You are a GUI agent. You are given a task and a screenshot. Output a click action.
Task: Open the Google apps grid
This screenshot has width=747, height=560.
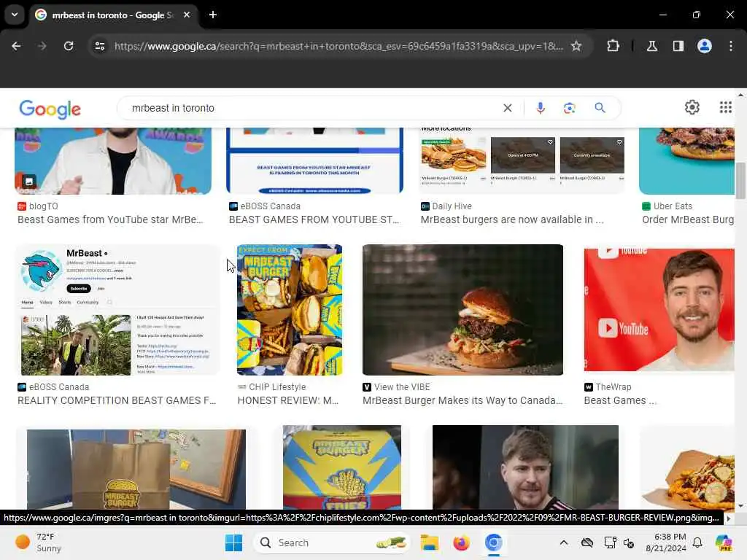pyautogui.click(x=726, y=108)
